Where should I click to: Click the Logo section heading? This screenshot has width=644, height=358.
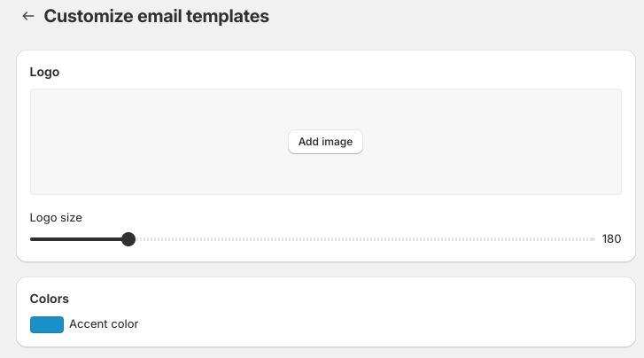click(x=45, y=72)
